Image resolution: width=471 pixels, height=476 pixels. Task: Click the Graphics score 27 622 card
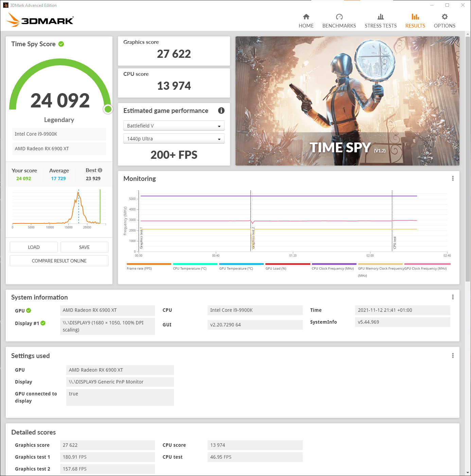(x=174, y=51)
